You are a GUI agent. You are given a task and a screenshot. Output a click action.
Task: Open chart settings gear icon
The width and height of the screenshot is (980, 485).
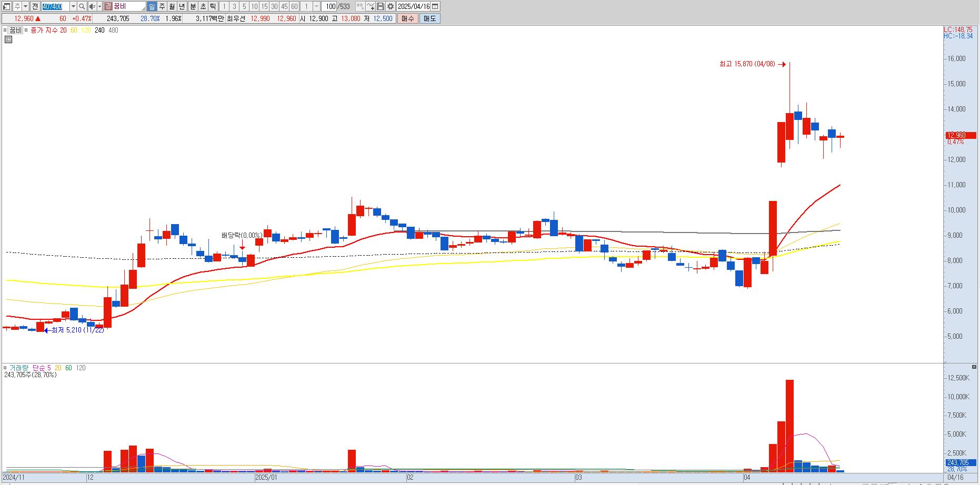click(391, 6)
